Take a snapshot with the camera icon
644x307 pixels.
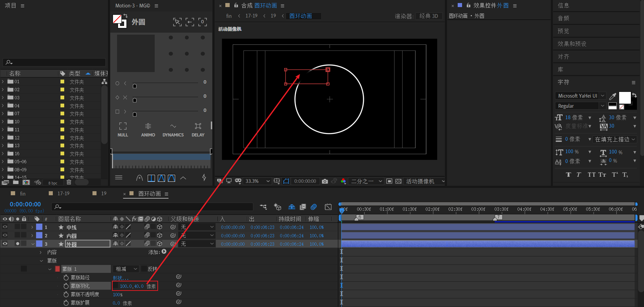[x=325, y=181]
